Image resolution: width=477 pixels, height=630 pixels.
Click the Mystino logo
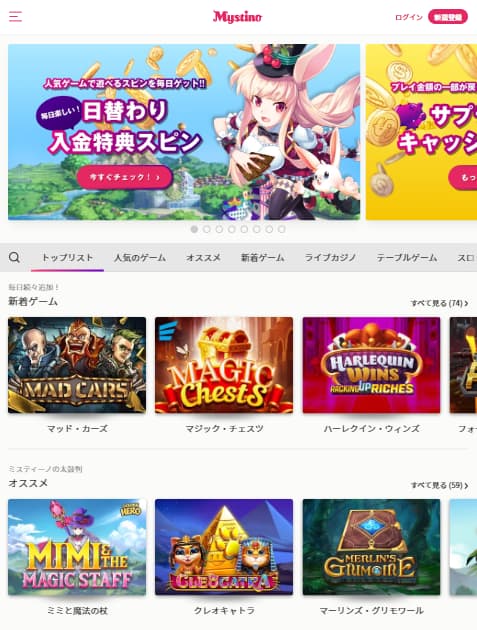(237, 17)
